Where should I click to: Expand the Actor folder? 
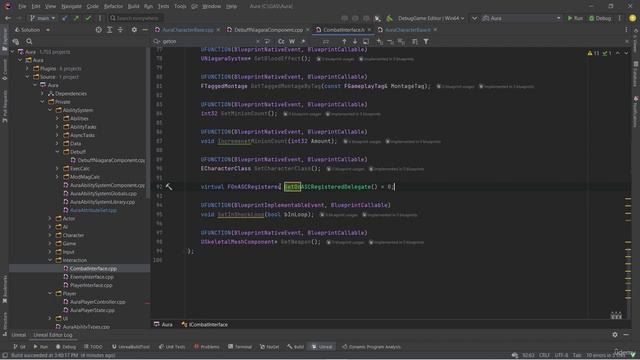(x=50, y=218)
